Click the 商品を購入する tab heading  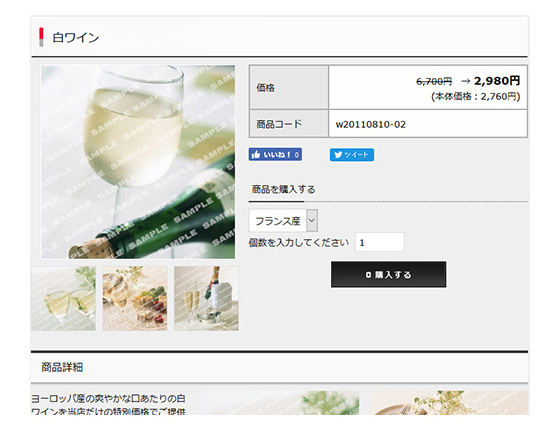point(283,189)
